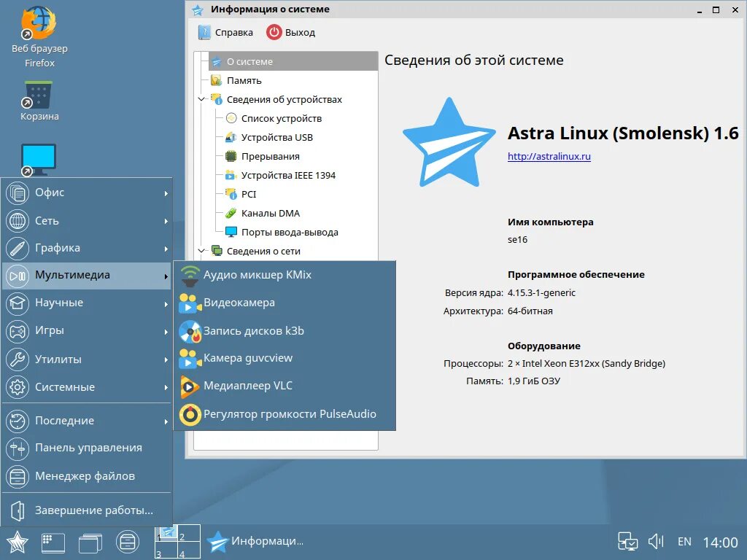The height and width of the screenshot is (560, 747).
Task: Launch Запись дисков k3b
Action: (x=285, y=331)
